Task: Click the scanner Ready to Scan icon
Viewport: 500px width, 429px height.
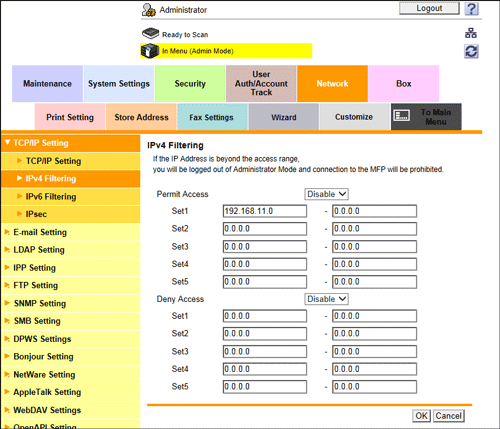Action: click(150, 33)
